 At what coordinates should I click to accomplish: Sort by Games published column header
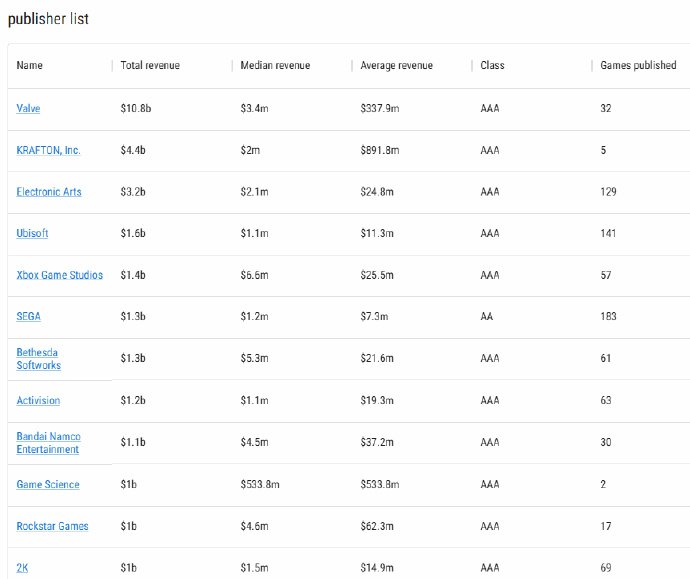click(x=638, y=65)
